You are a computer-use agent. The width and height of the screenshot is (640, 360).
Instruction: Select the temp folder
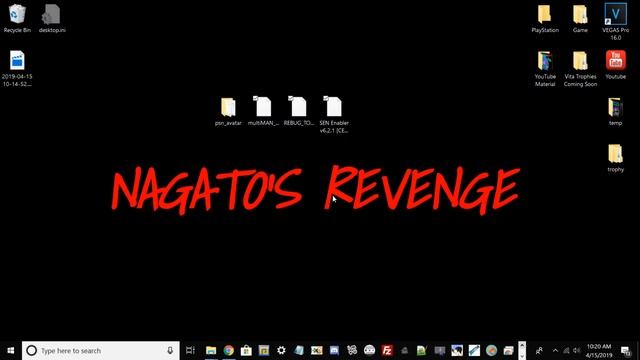click(616, 111)
